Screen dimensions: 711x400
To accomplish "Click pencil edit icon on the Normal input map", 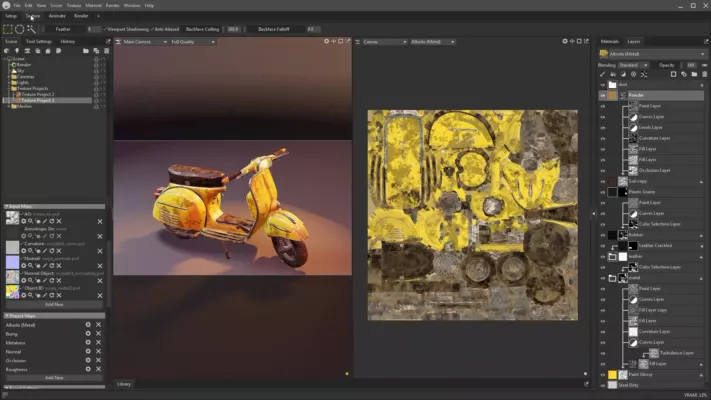I will [44, 266].
